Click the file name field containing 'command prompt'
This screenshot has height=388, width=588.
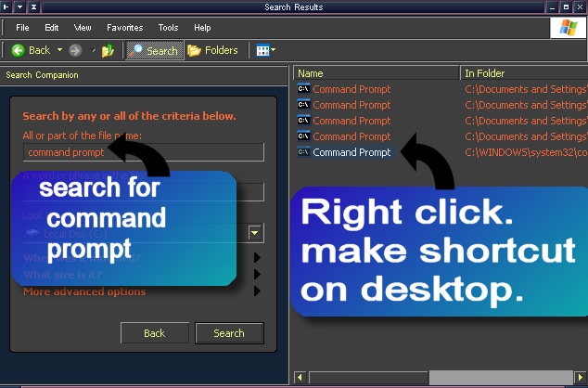coord(144,152)
